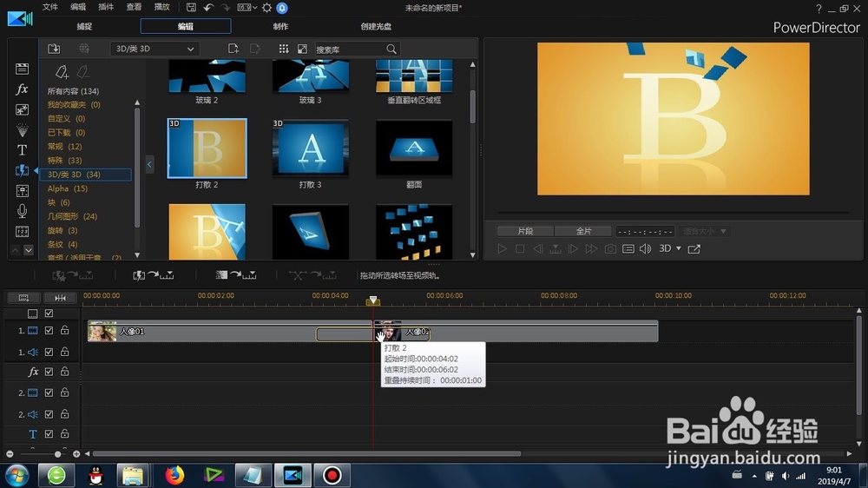This screenshot has width=868, height=488.
Task: Click the timeline fit view button
Action: 60,298
